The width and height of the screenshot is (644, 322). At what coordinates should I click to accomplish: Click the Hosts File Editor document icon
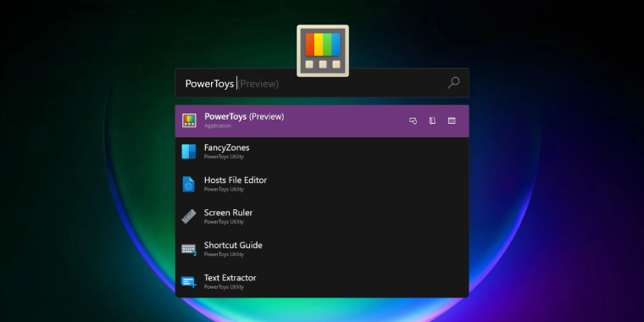click(x=188, y=184)
